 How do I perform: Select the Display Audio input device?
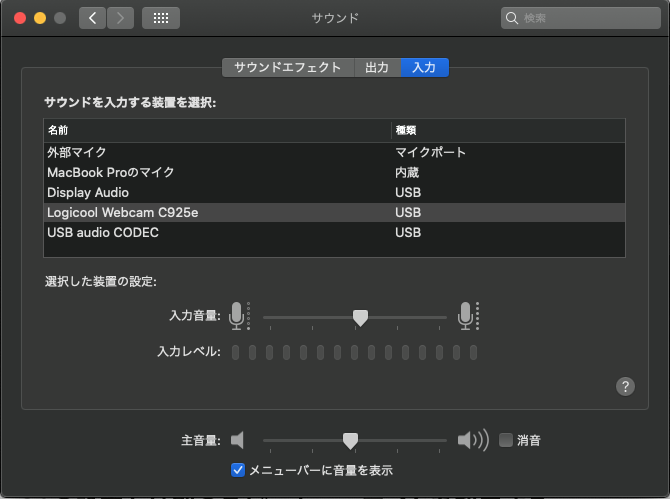pyautogui.click(x=334, y=193)
